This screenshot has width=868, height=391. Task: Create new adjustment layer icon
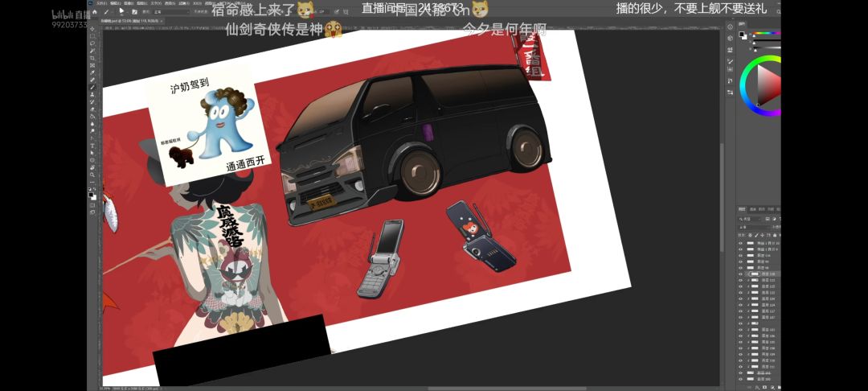772,386
